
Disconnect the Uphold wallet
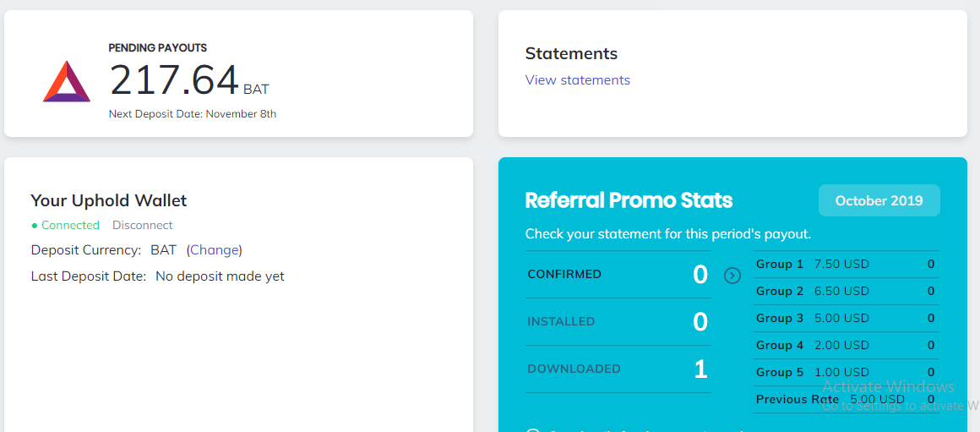[143, 226]
